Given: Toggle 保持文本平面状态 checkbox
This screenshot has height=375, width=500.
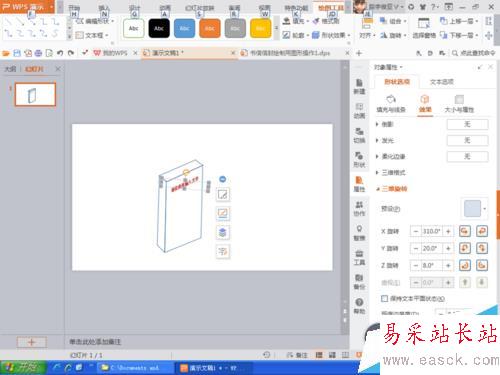Looking at the screenshot, I should [x=384, y=298].
